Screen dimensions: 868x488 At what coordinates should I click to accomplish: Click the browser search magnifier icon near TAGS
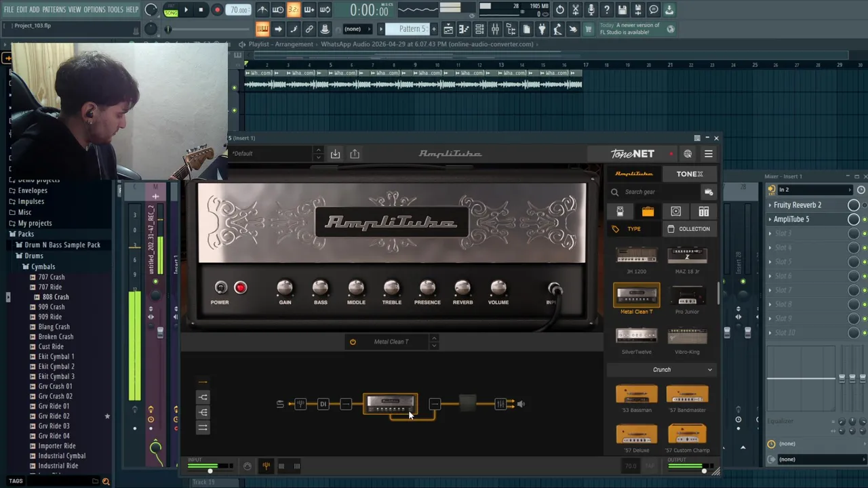(x=106, y=481)
